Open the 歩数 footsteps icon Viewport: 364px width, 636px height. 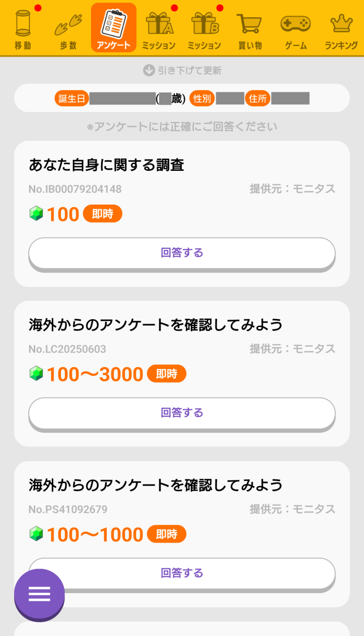coord(68,27)
